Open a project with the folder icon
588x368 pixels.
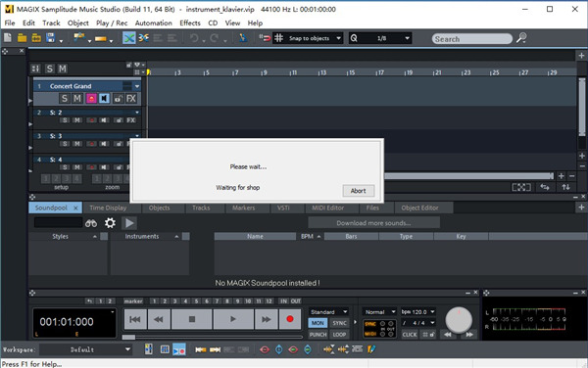coord(23,38)
